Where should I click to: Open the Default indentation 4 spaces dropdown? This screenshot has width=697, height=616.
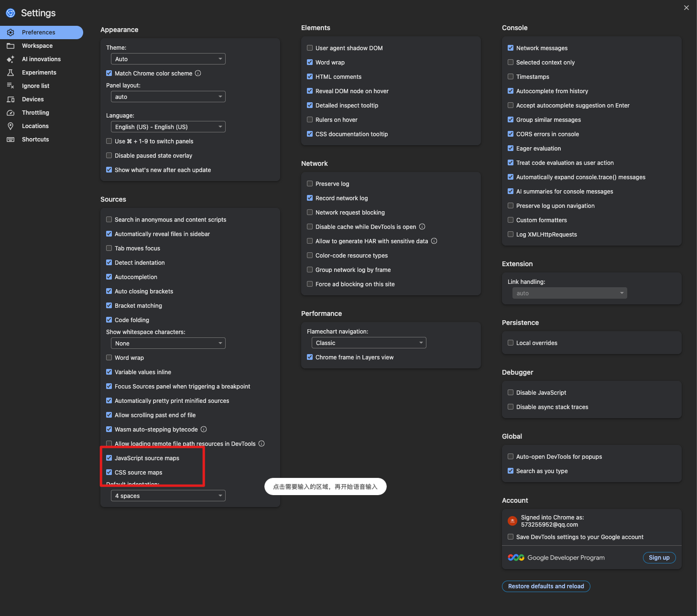[168, 496]
